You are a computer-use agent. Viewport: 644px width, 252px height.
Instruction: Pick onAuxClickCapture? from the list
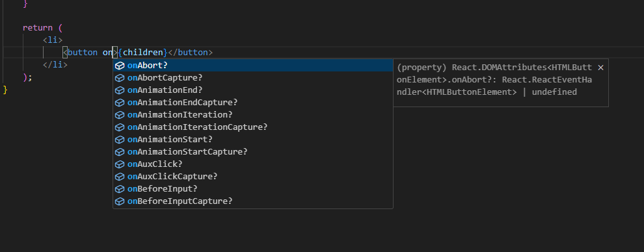pyautogui.click(x=253, y=177)
